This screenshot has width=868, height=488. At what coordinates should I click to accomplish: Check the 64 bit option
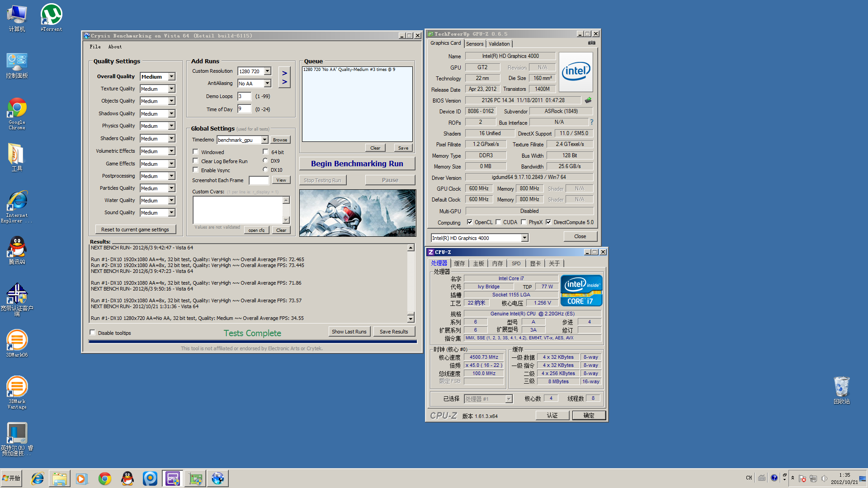(x=265, y=152)
